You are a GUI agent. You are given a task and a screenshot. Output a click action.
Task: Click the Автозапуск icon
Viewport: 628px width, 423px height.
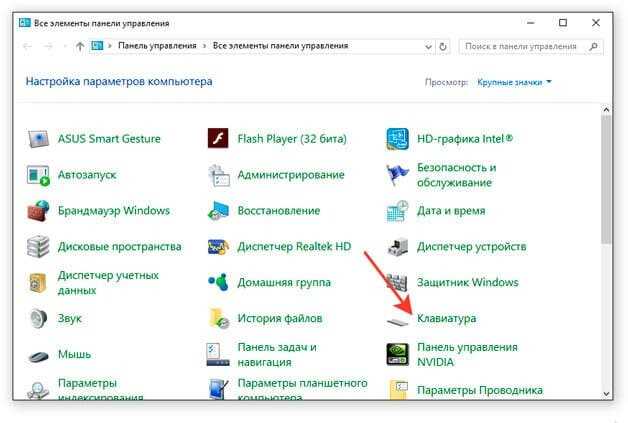pos(38,175)
